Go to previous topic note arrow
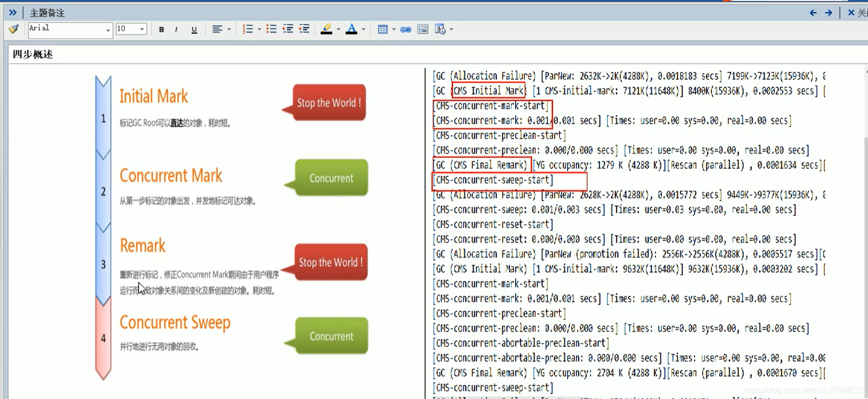The height and width of the screenshot is (399, 868). click(813, 13)
